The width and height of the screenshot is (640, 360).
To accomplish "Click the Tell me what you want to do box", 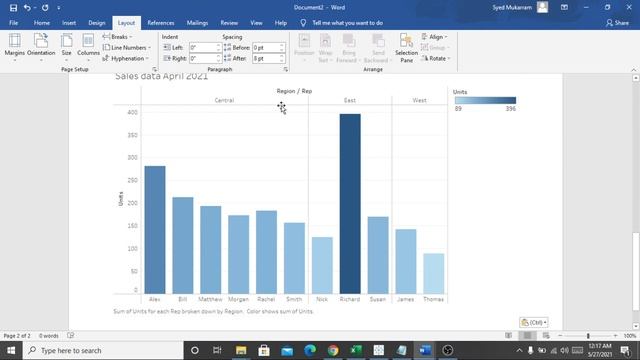I will (x=347, y=23).
